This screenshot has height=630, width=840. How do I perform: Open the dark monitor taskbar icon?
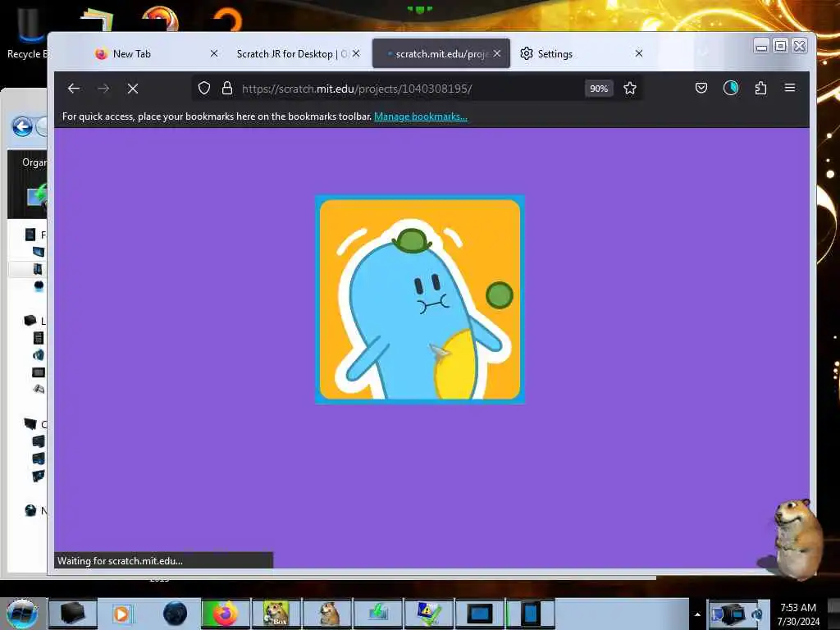tap(479, 614)
